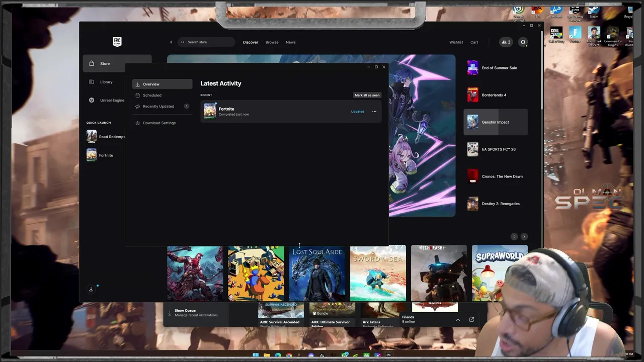Click Fortnite title in Latest Activity

(x=226, y=109)
